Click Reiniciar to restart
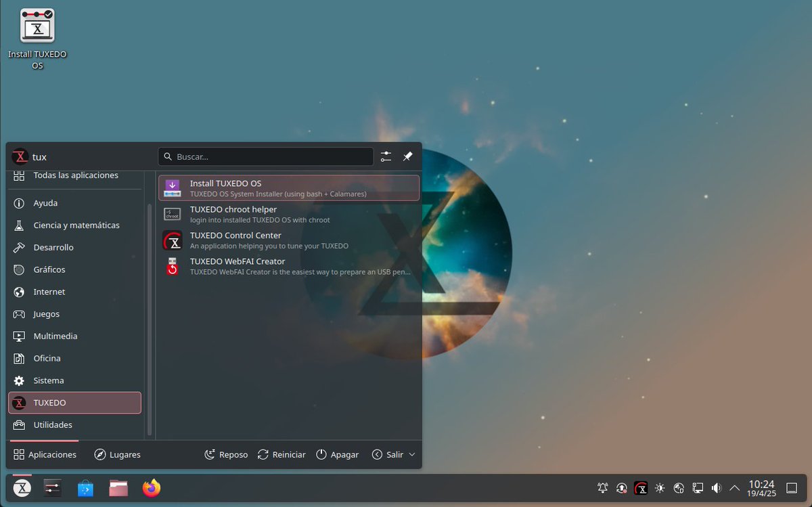 (x=281, y=454)
